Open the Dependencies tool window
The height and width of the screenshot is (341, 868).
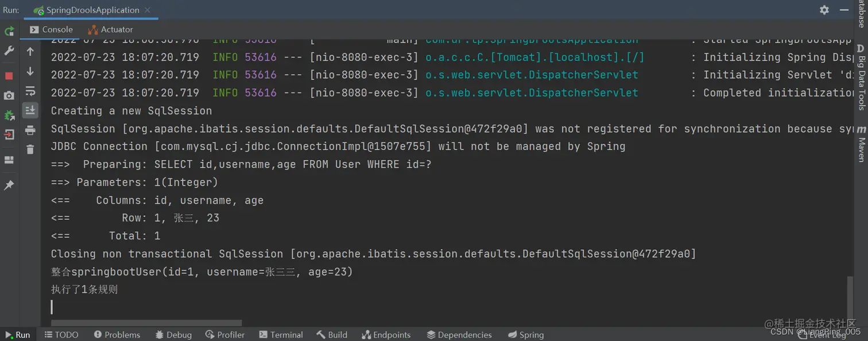click(459, 335)
